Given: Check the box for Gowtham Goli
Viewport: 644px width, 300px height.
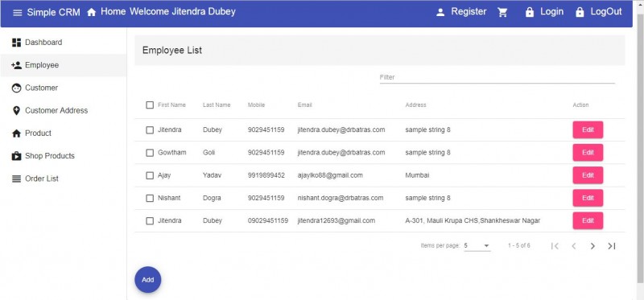Looking at the screenshot, I should 150,153.
